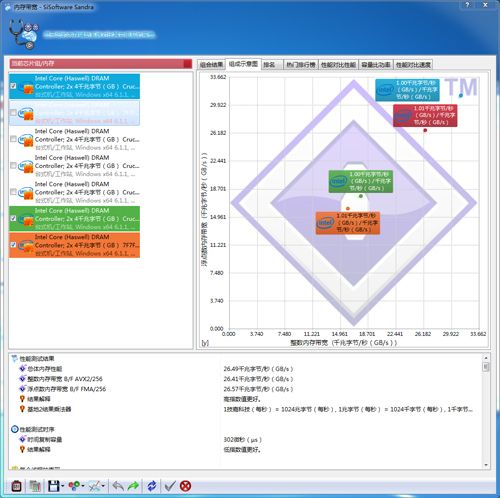Viewport: 500px width, 498px height.
Task: Open the colored balls icon dropdown arrow
Action: coord(83,486)
